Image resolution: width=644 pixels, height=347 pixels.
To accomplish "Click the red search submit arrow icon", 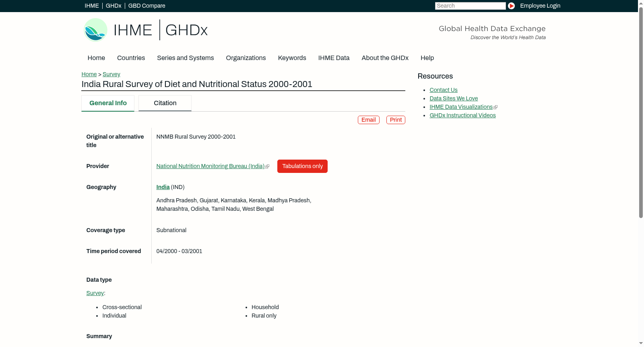I will click(511, 6).
